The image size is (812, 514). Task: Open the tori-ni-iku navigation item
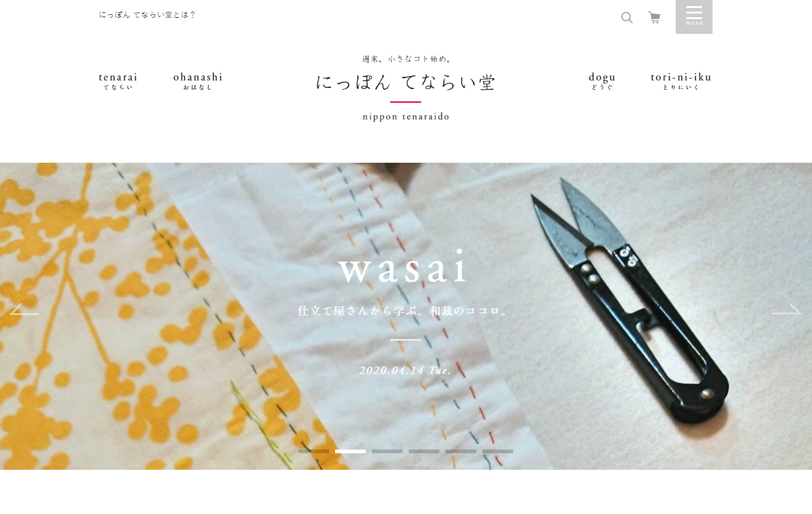681,81
